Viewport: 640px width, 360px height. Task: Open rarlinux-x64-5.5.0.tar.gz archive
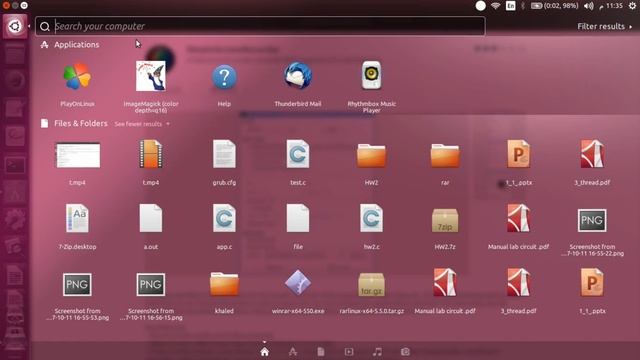click(x=371, y=284)
